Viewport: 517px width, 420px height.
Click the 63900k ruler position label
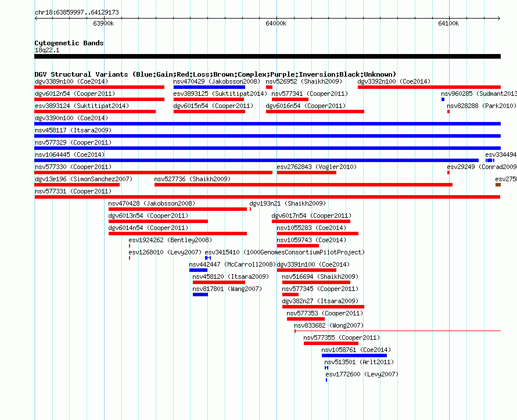[103, 23]
